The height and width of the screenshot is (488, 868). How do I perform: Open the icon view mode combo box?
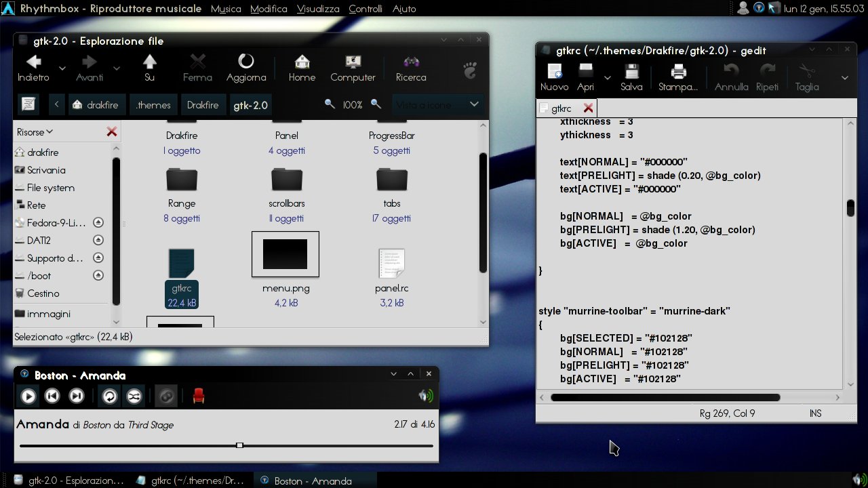coord(438,104)
